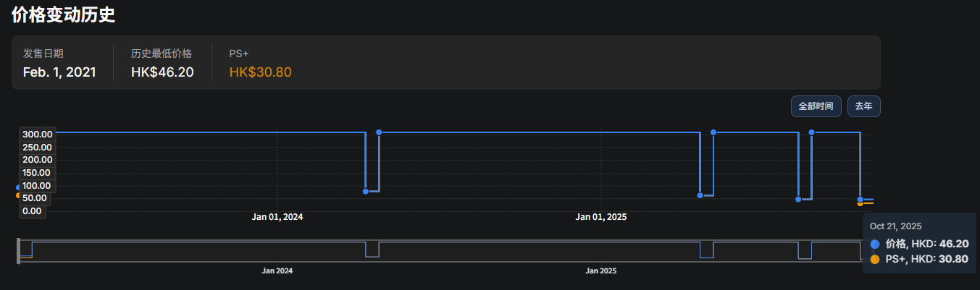Click the late-2025 low price data point
The height and width of the screenshot is (290, 980).
[798, 199]
